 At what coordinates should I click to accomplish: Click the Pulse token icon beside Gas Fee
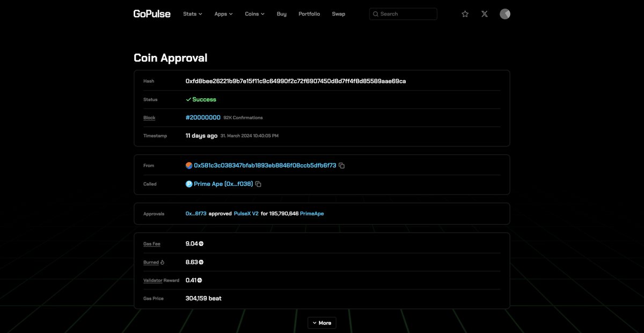tap(200, 243)
